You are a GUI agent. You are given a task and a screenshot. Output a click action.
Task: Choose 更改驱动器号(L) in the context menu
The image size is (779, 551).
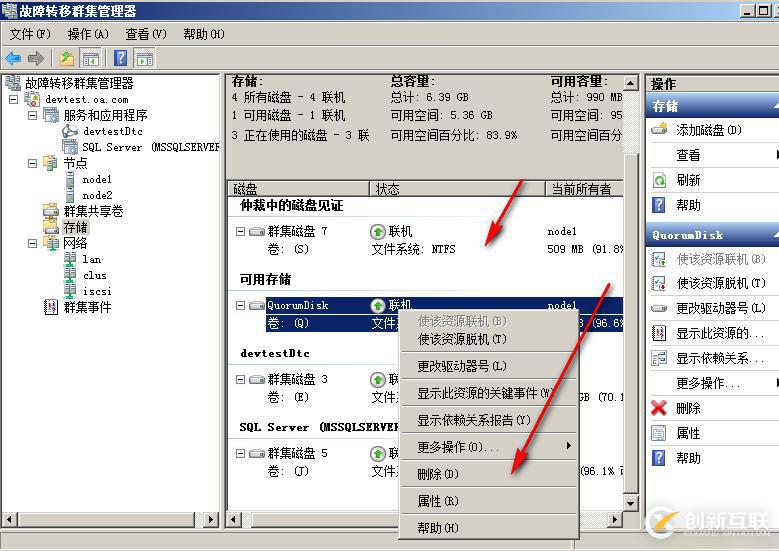489,366
